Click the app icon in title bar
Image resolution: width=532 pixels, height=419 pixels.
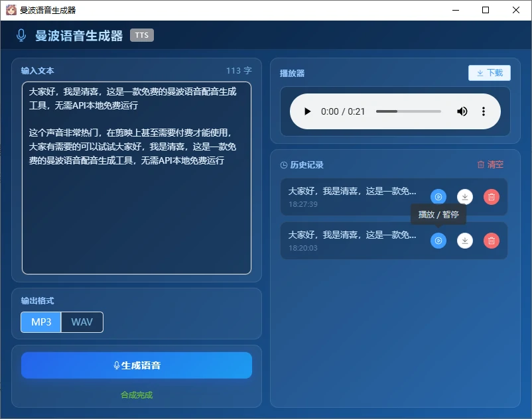(11, 10)
